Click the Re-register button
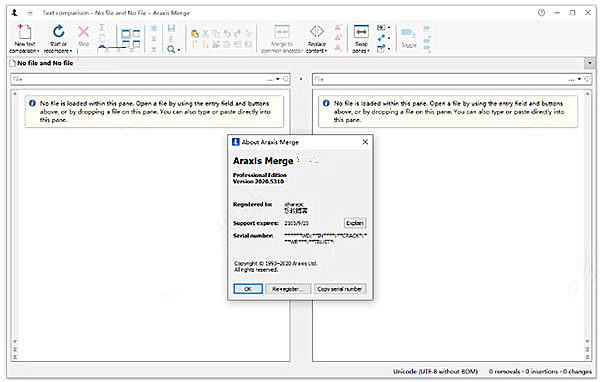 (x=287, y=289)
